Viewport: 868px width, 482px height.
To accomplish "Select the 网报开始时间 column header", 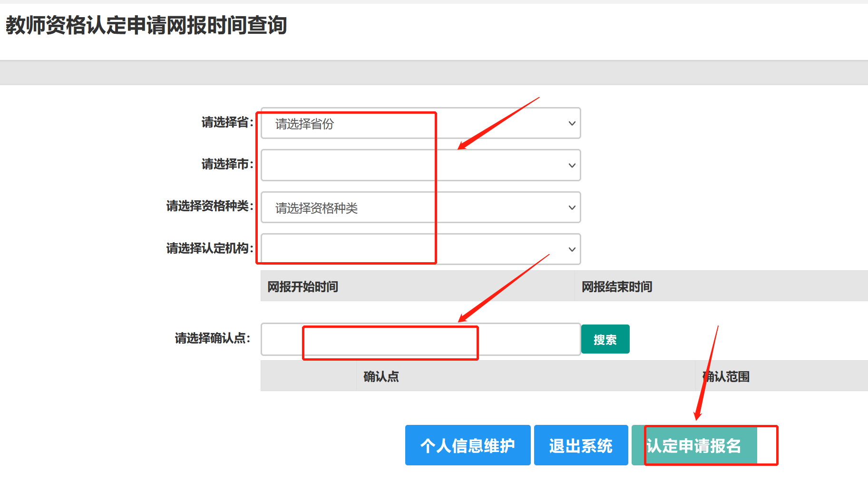I will tap(303, 286).
